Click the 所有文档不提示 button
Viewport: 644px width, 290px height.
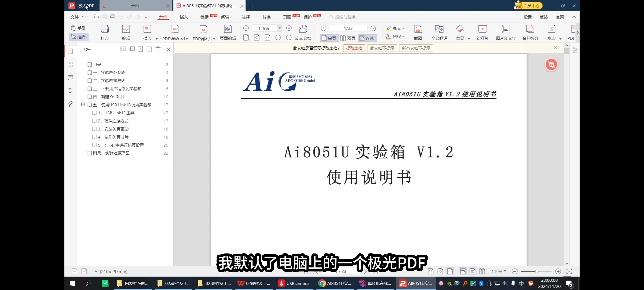tap(416, 48)
